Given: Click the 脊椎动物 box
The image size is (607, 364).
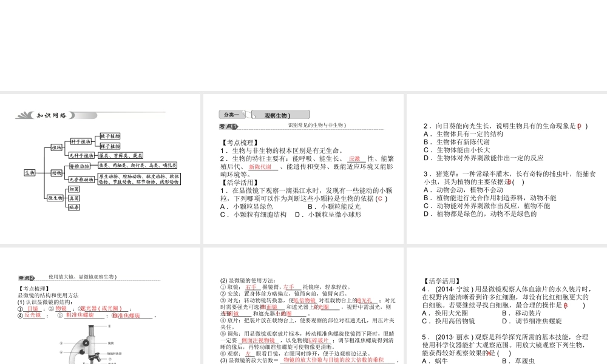Looking at the screenshot, I should point(80,166).
